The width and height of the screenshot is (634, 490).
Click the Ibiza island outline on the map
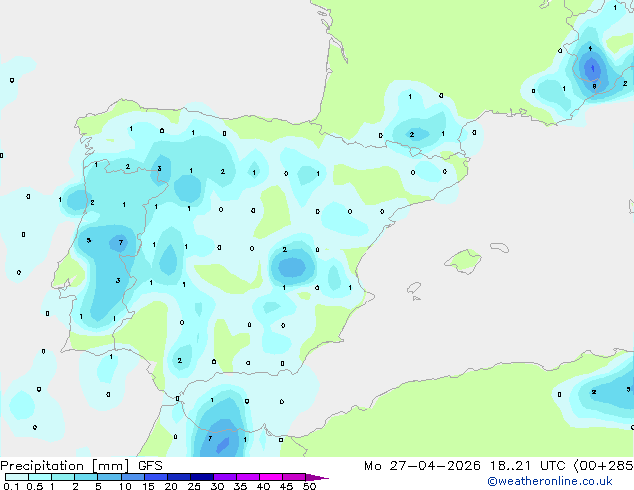coord(414,288)
